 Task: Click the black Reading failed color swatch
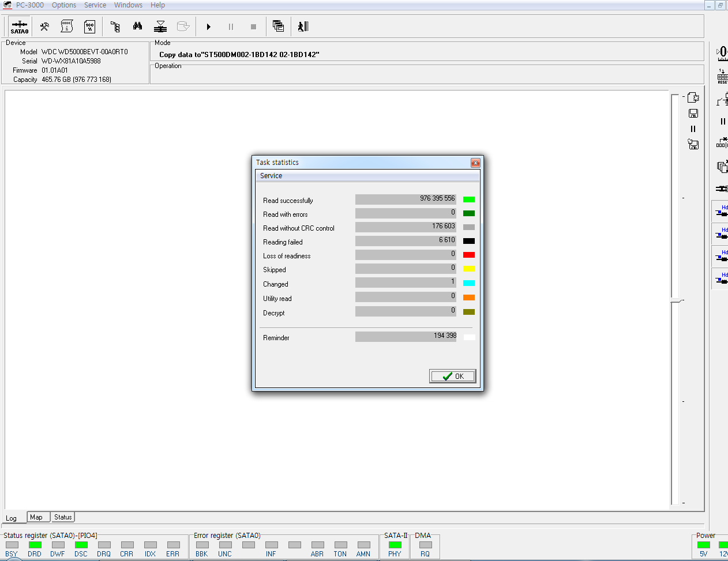(469, 241)
